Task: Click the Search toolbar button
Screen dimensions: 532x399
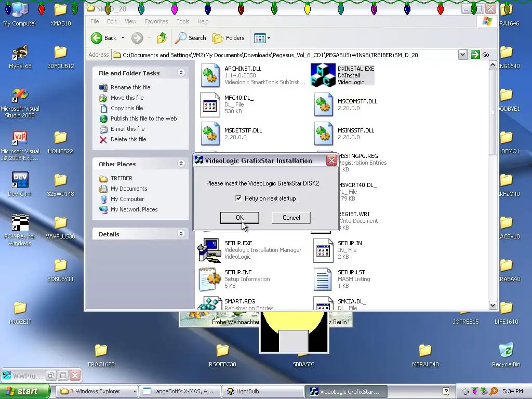Action: [x=190, y=38]
